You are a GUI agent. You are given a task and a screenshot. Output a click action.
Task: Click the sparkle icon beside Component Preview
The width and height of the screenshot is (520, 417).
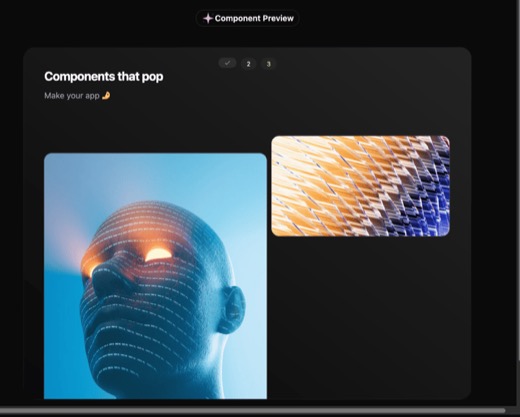tap(208, 18)
